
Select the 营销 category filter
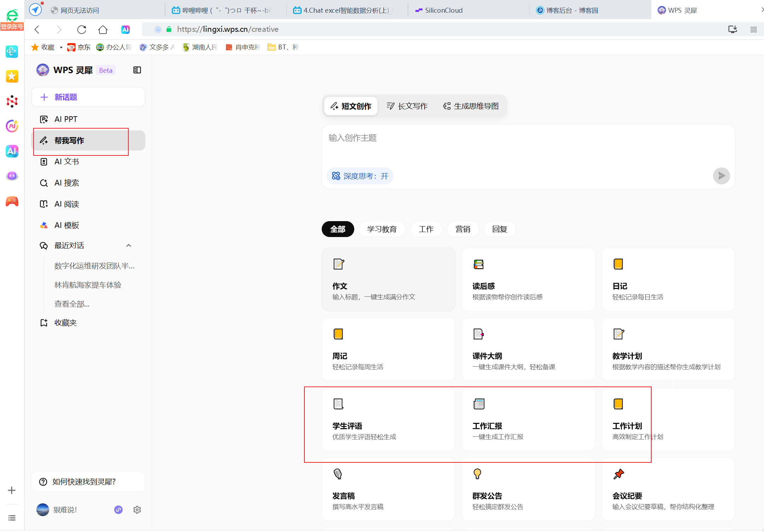coord(463,229)
